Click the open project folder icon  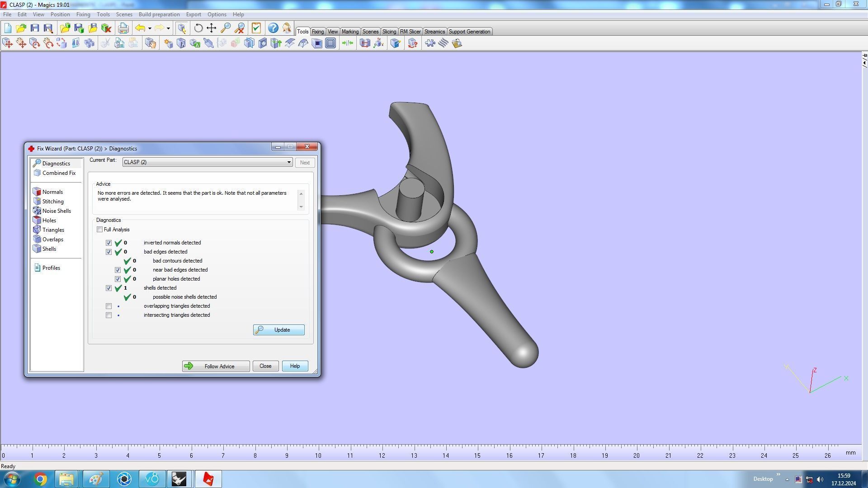pos(21,28)
